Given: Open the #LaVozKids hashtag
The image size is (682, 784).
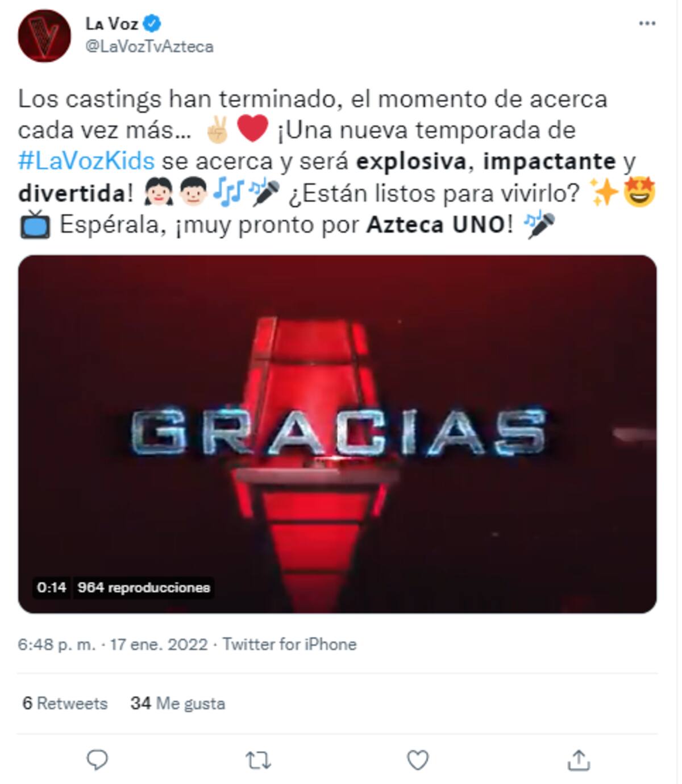Looking at the screenshot, I should [86, 161].
